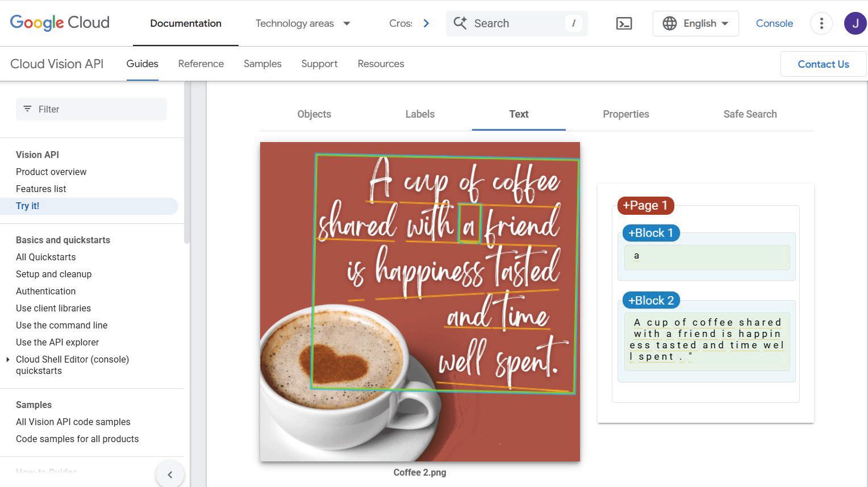Open All Quickstarts link
This screenshot has width=868, height=487.
45,257
